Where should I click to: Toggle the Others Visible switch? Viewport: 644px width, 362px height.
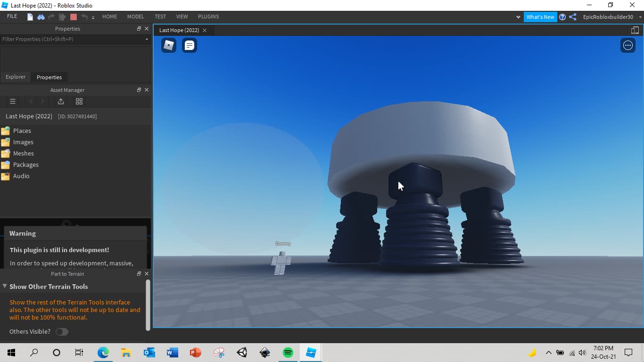(x=62, y=332)
